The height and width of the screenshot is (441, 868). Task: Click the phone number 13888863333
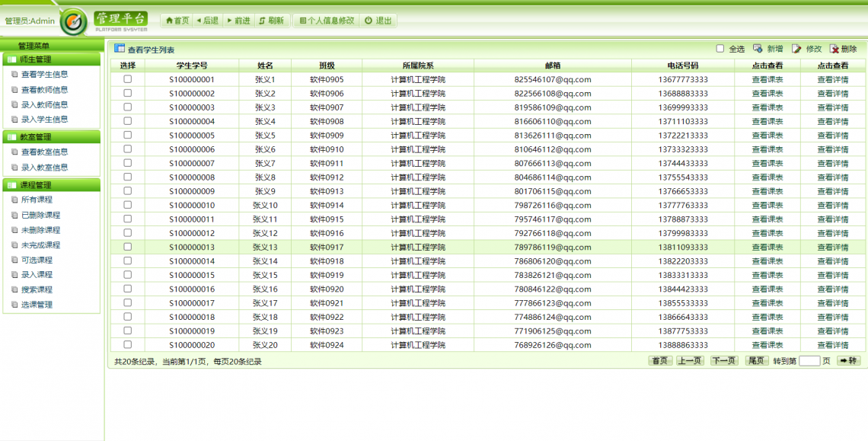coord(683,345)
